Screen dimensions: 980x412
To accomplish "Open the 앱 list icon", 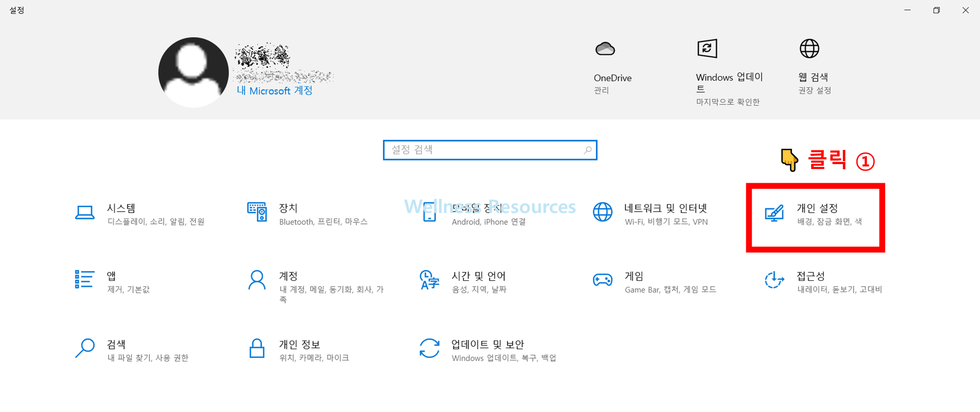I will point(84,279).
